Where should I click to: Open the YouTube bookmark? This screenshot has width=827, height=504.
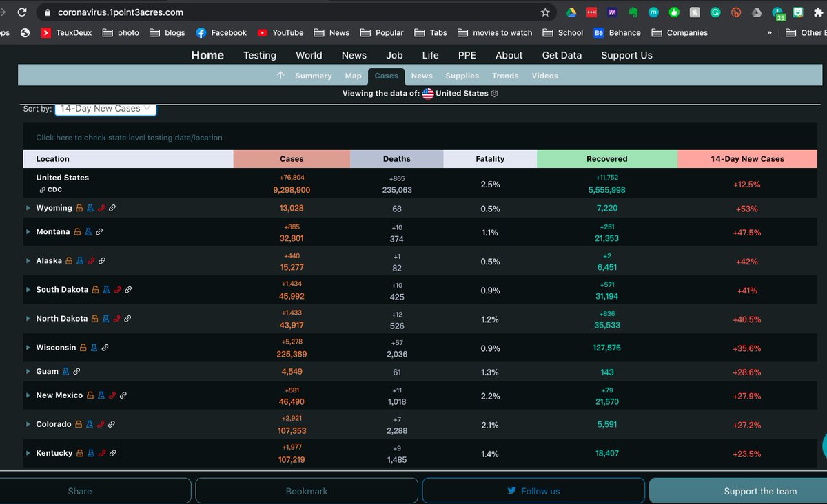point(280,32)
